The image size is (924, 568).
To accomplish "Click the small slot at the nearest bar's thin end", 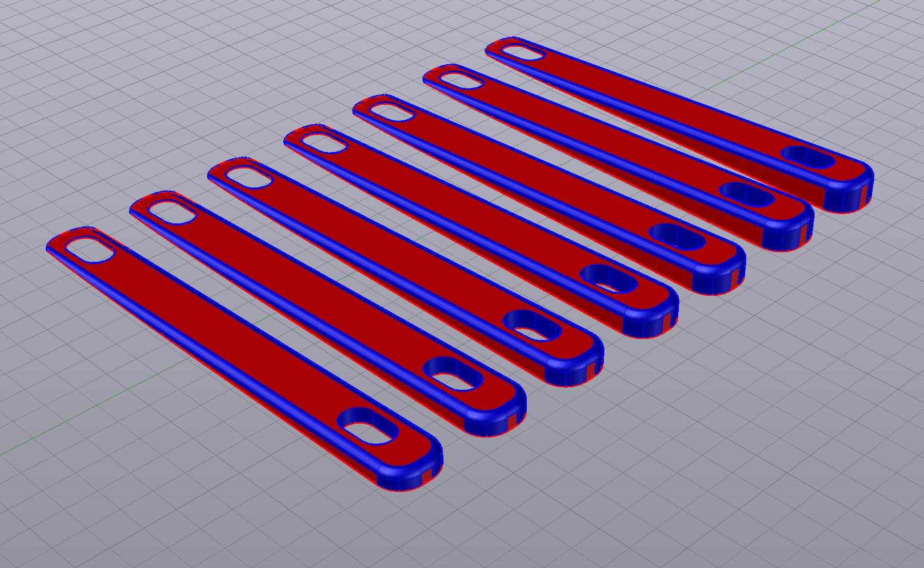I will click(x=90, y=250).
